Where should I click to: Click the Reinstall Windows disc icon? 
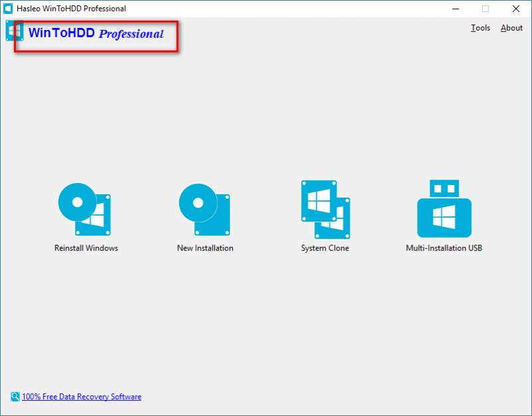coord(84,209)
